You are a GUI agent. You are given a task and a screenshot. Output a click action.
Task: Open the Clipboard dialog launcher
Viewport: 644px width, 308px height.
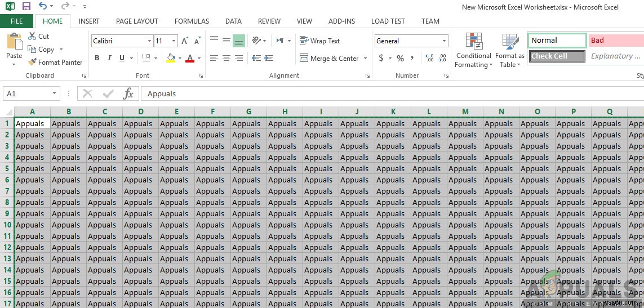(x=84, y=75)
